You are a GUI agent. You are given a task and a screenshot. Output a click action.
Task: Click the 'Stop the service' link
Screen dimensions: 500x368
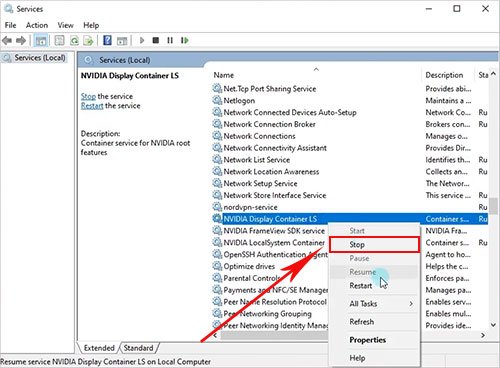tap(88, 96)
